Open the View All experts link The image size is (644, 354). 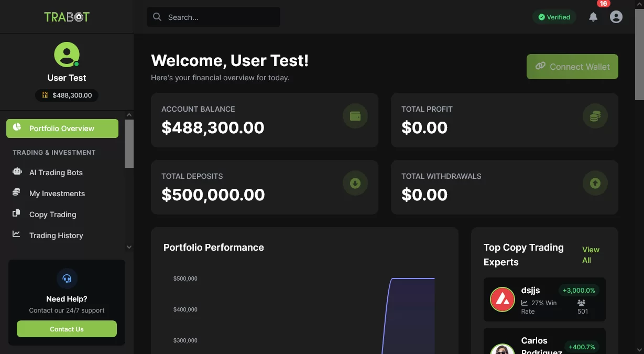(x=591, y=255)
